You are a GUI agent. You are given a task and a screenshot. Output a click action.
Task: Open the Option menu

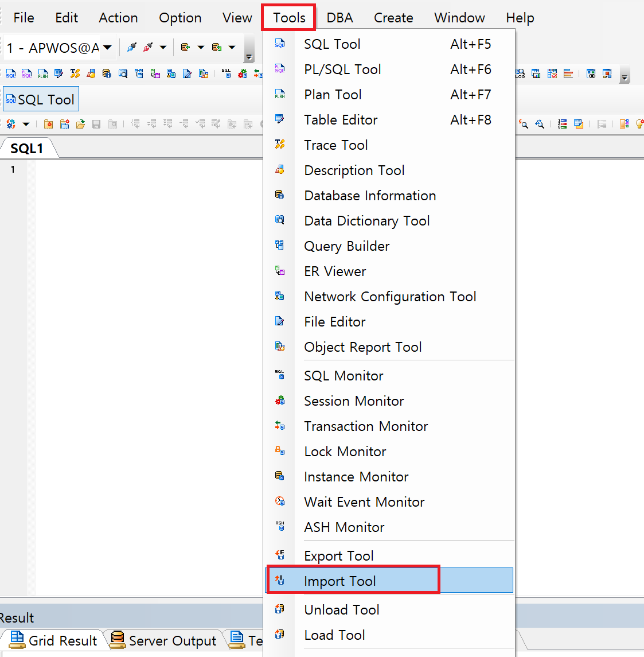(180, 18)
